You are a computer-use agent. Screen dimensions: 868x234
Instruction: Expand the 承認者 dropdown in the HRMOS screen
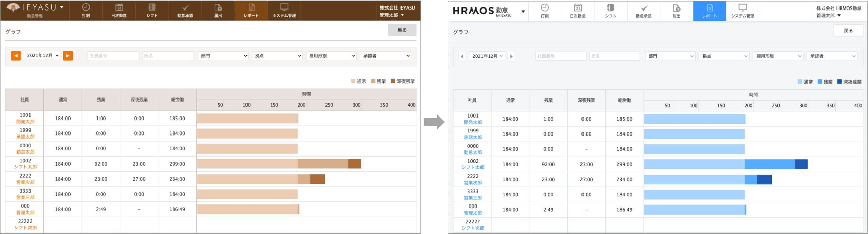coord(832,56)
